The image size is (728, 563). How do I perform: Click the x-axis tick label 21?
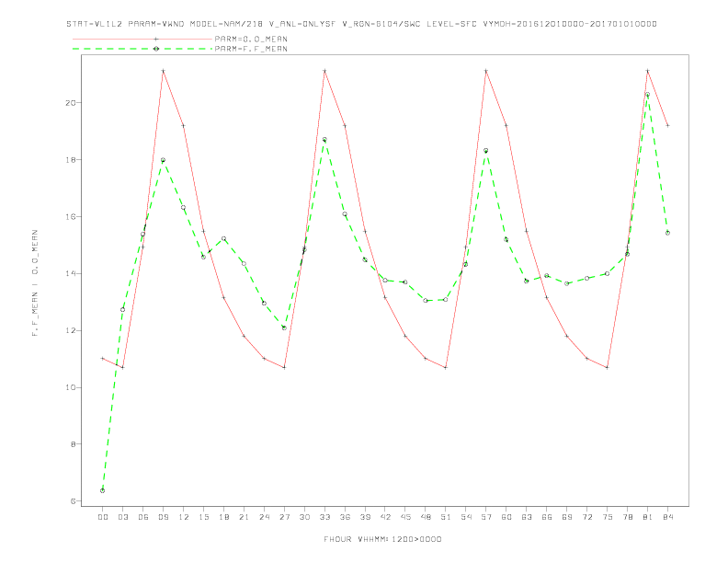(x=244, y=517)
